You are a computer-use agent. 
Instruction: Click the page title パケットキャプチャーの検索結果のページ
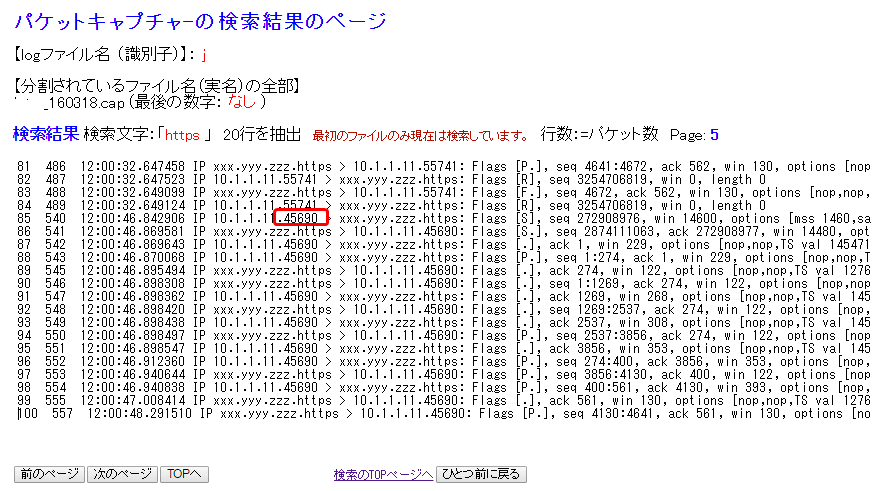click(199, 20)
